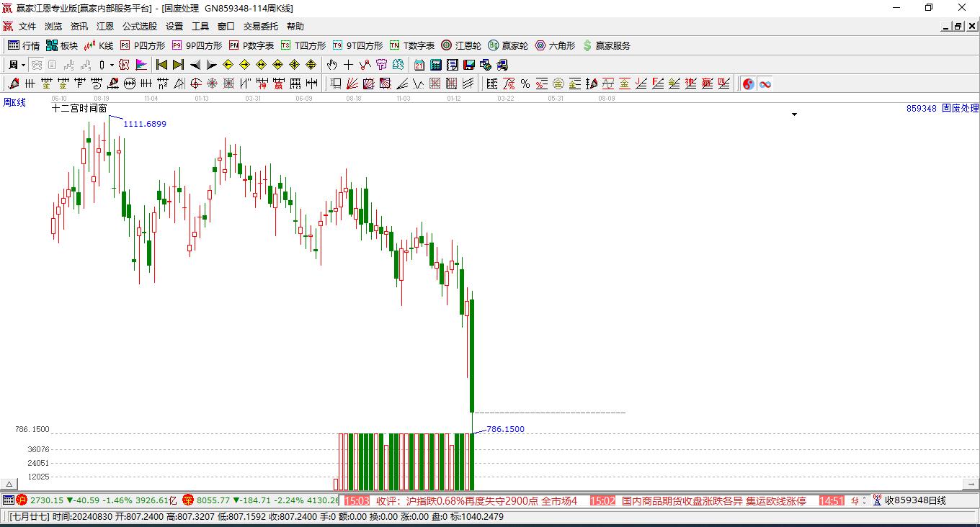Activate the crosshair cursor icon

348,65
